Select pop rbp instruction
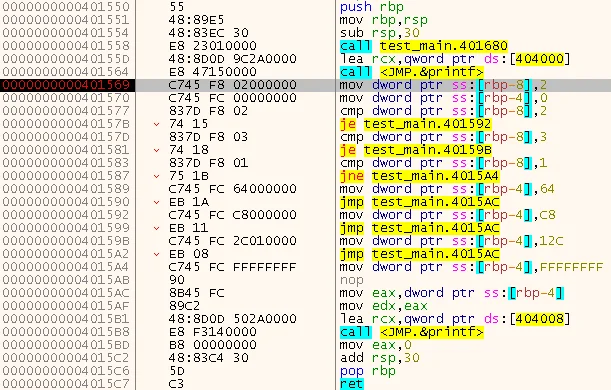 pyautogui.click(x=367, y=371)
